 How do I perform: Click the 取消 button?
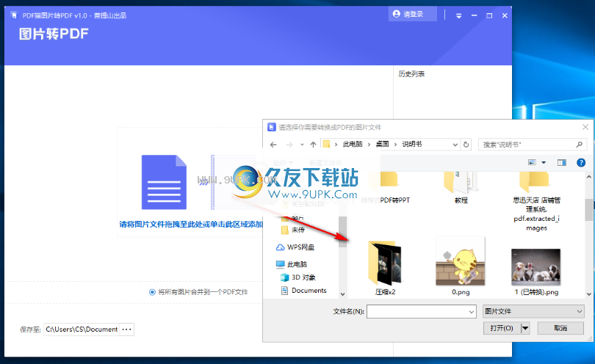point(560,328)
